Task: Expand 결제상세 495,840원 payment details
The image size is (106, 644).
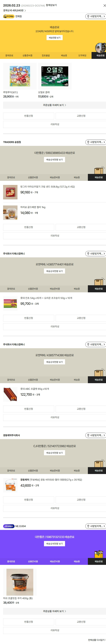Action: pyautogui.click(x=14, y=10)
